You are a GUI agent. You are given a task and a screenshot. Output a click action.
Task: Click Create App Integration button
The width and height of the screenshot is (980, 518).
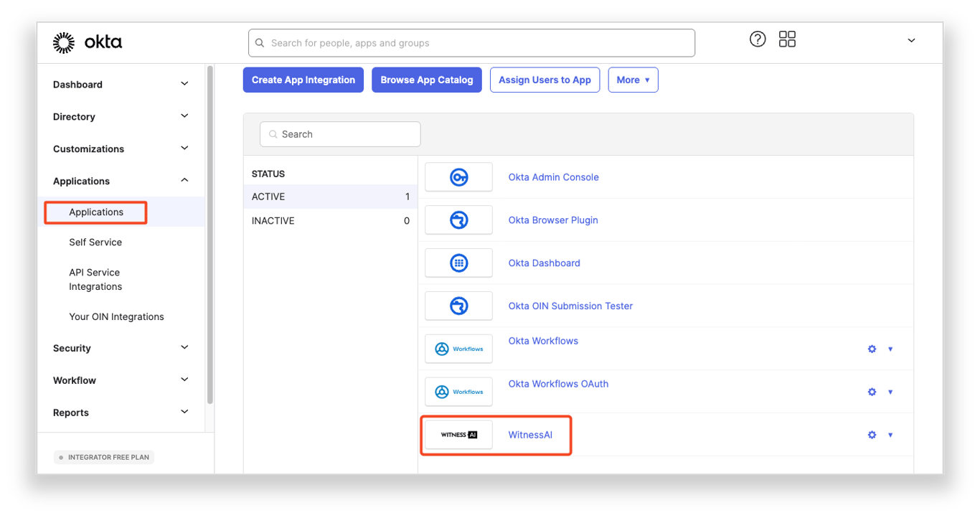click(x=303, y=80)
